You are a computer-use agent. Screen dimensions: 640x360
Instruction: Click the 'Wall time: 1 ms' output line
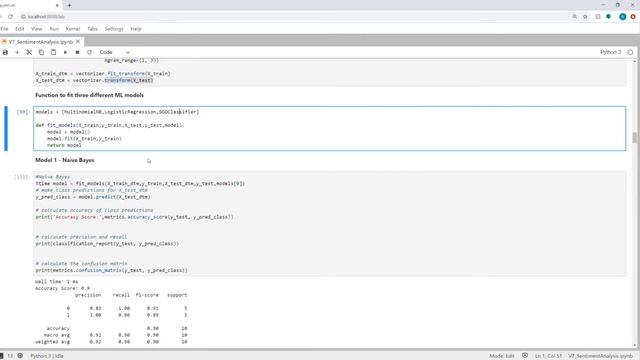point(56,282)
